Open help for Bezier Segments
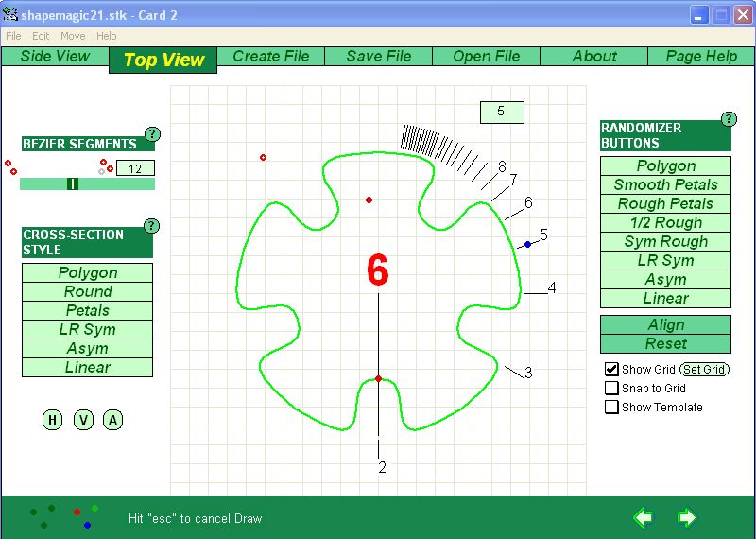The height and width of the screenshot is (539, 756). tap(152, 133)
